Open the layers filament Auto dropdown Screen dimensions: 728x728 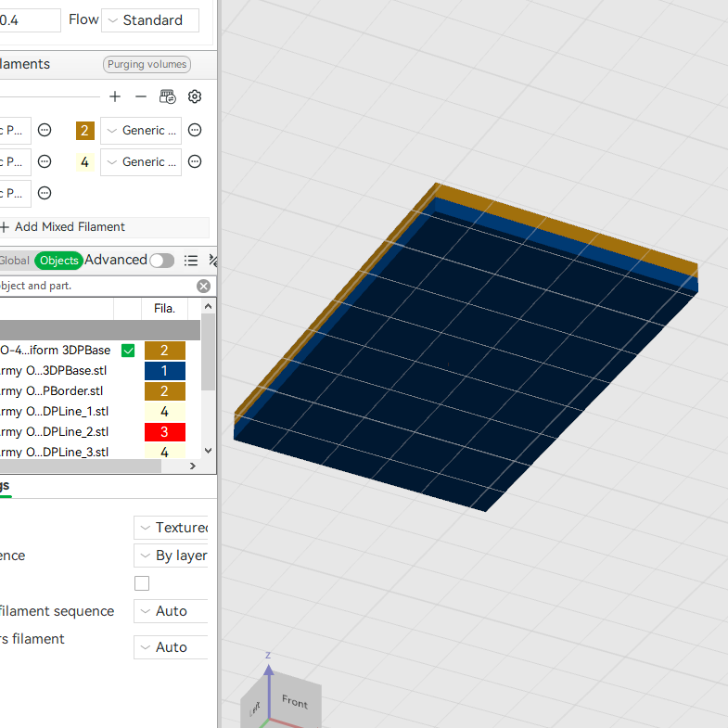pyautogui.click(x=171, y=647)
